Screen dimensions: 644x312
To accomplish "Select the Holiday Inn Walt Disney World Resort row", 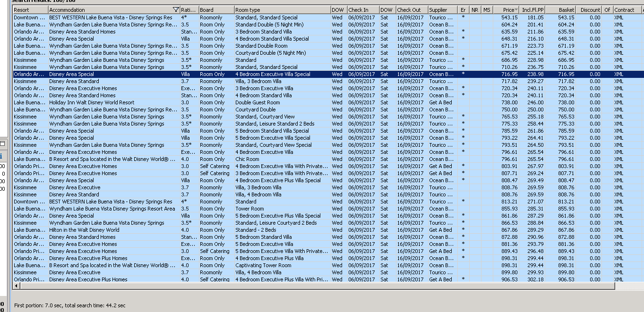I will click(x=328, y=102).
